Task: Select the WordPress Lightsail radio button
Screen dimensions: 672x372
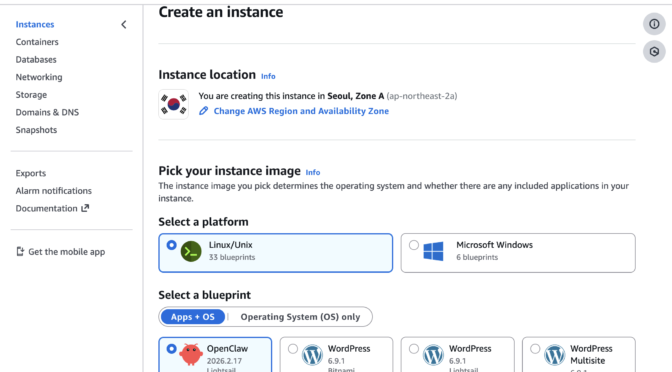Action: 414,349
